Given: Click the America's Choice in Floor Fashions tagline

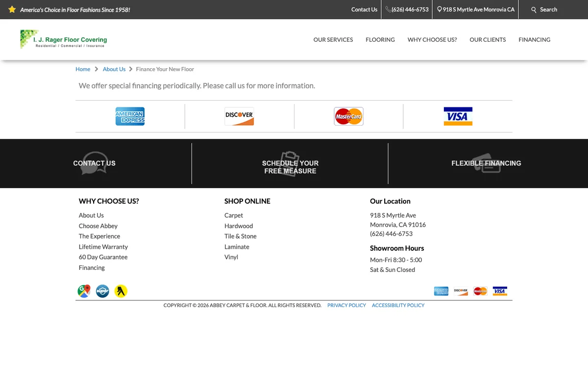Looking at the screenshot, I should point(75,10).
